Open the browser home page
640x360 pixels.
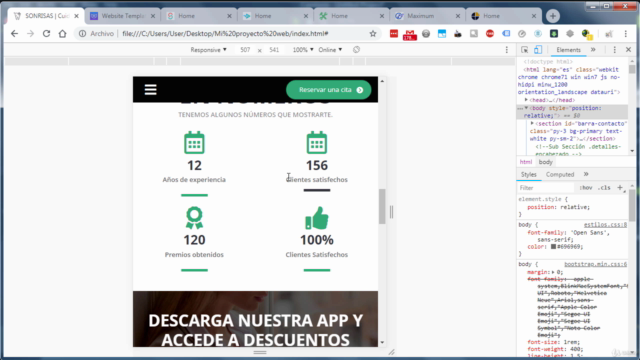62,33
